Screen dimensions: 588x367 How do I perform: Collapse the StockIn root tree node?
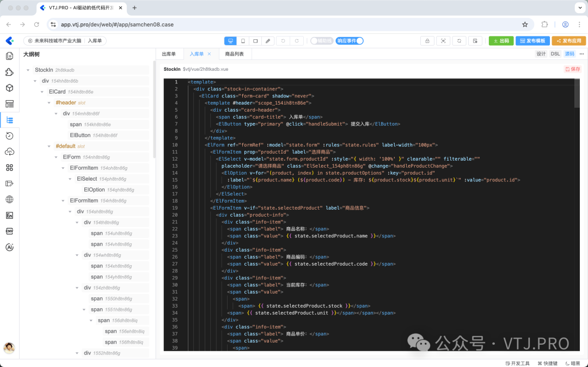28,70
